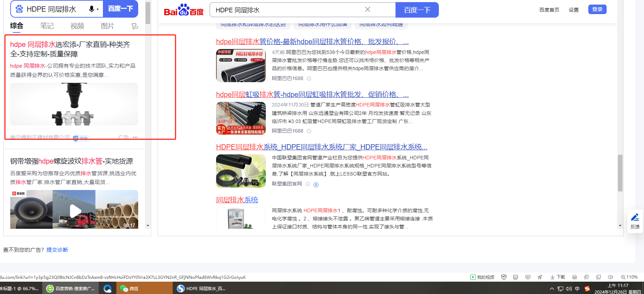Click the 提交诊断 link

tap(57, 250)
